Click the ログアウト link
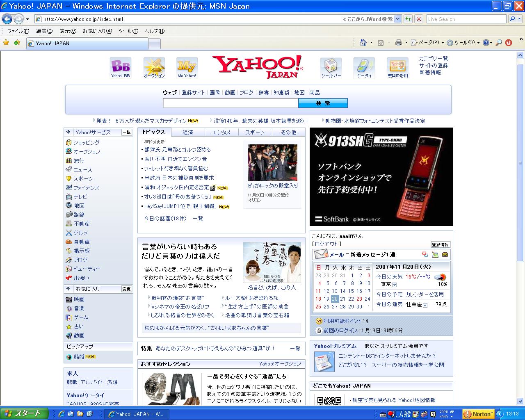This screenshot has height=420, width=525. point(326,244)
